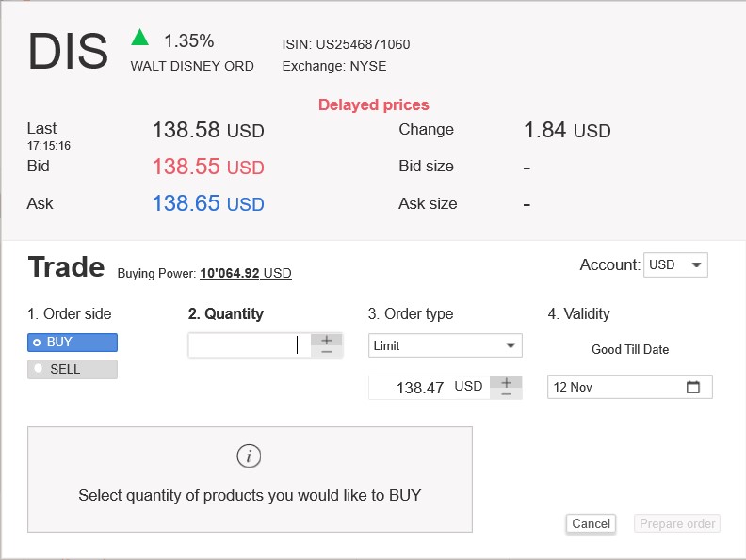
Task: Click the 1.35% change percentage
Action: (x=189, y=40)
